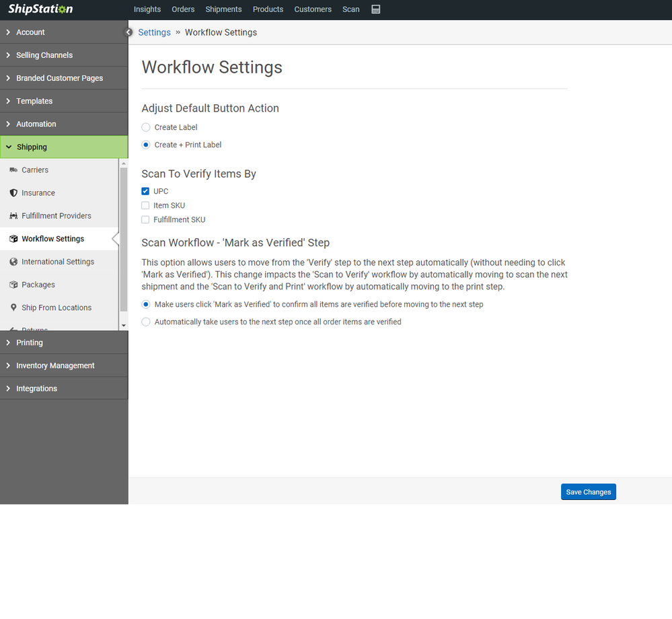The image size is (672, 619).
Task: Expand the Account section in sidebar
Action: (x=30, y=32)
